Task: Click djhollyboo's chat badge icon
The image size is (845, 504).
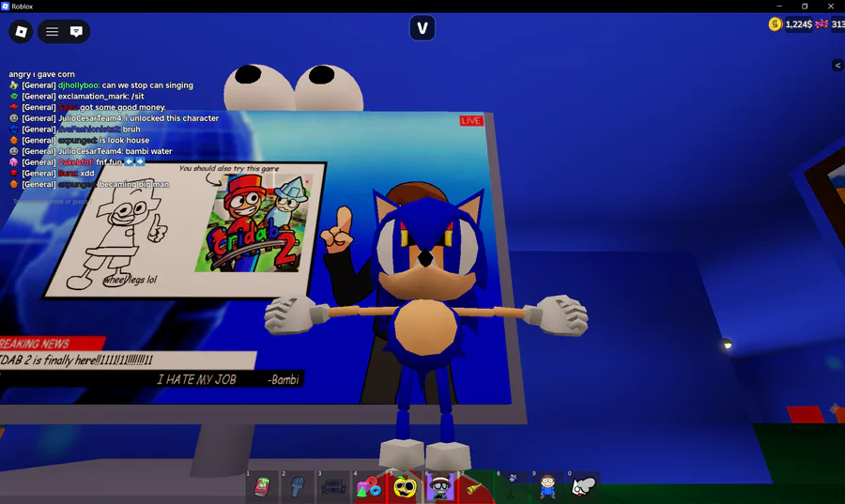Action: click(x=14, y=85)
